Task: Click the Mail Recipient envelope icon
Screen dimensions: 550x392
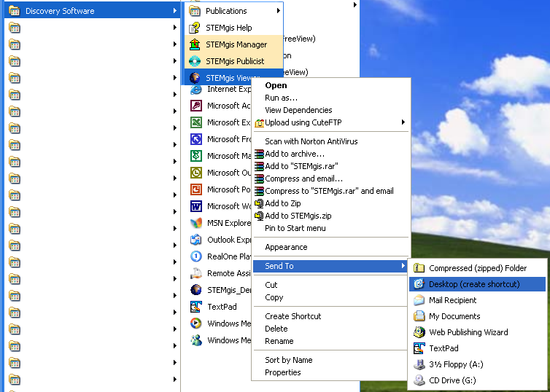Action: (x=419, y=300)
